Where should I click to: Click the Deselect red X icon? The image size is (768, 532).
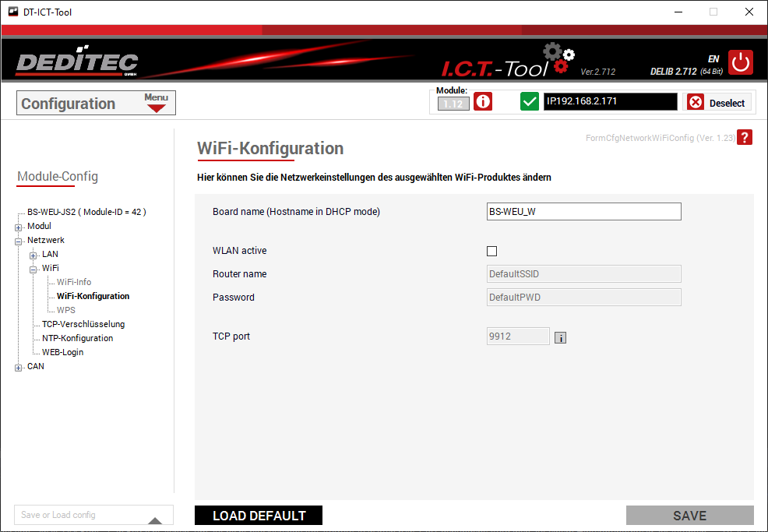pyautogui.click(x=696, y=103)
